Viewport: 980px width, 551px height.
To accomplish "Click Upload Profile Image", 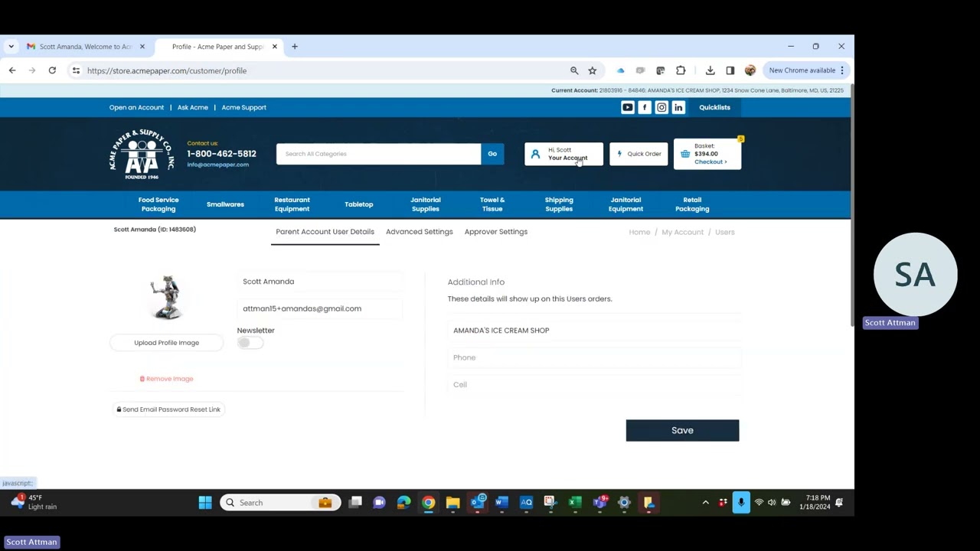I will point(167,343).
